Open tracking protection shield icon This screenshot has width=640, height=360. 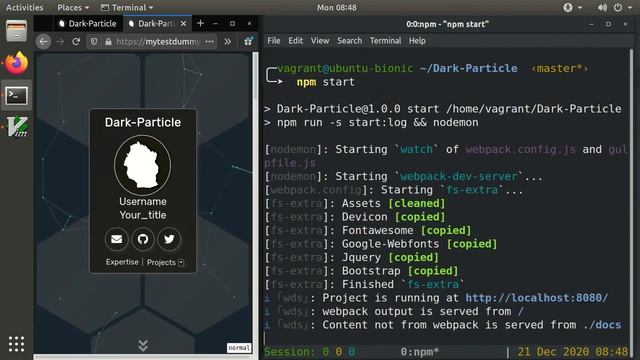pos(94,41)
